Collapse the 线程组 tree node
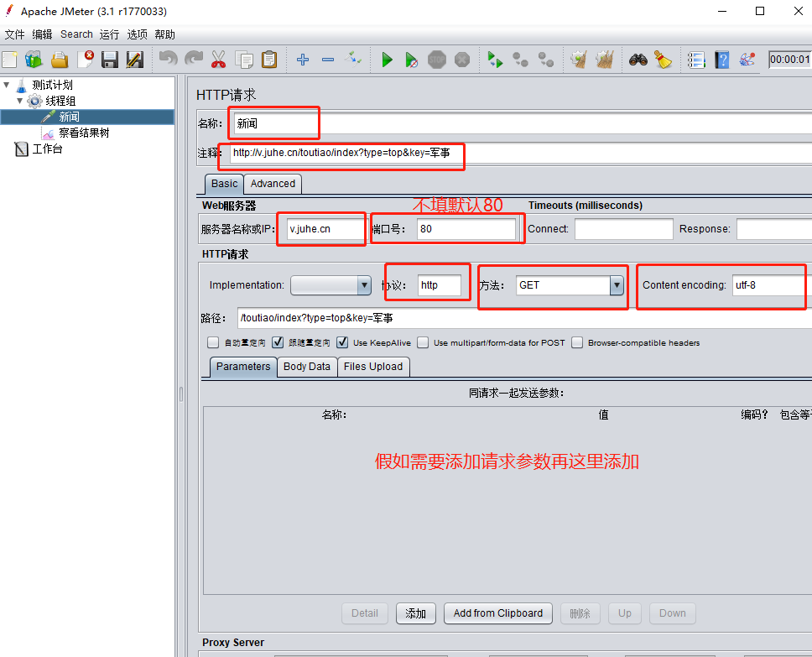The image size is (812, 657). 19,101
